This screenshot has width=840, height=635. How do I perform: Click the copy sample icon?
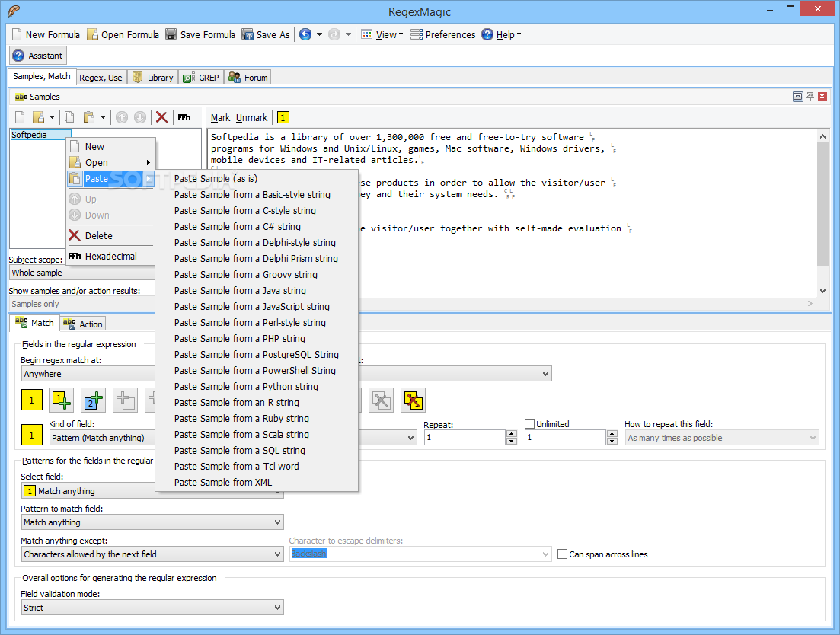click(69, 117)
